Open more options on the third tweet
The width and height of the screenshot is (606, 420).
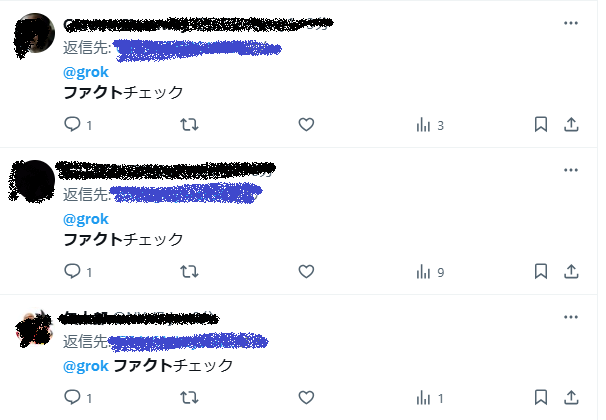(571, 317)
